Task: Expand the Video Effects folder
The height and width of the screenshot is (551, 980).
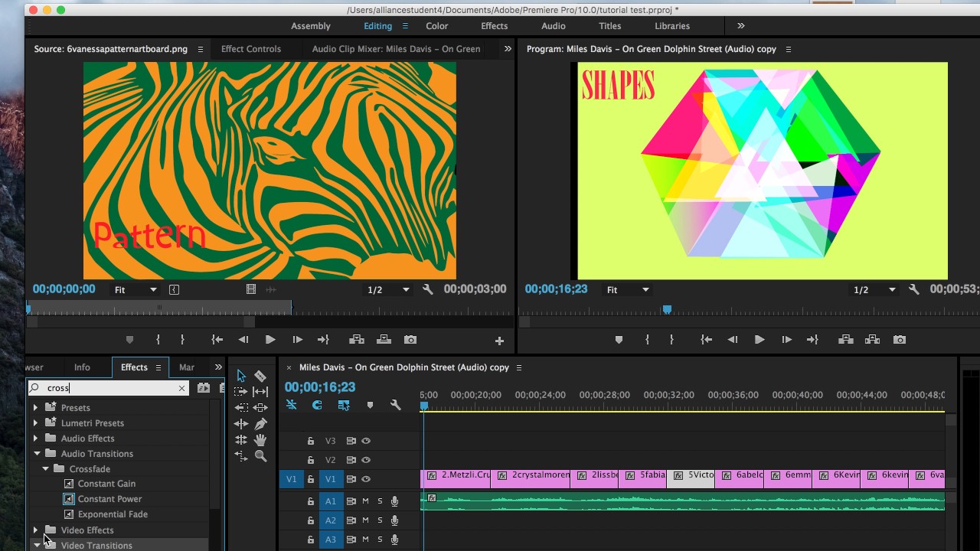Action: click(35, 530)
